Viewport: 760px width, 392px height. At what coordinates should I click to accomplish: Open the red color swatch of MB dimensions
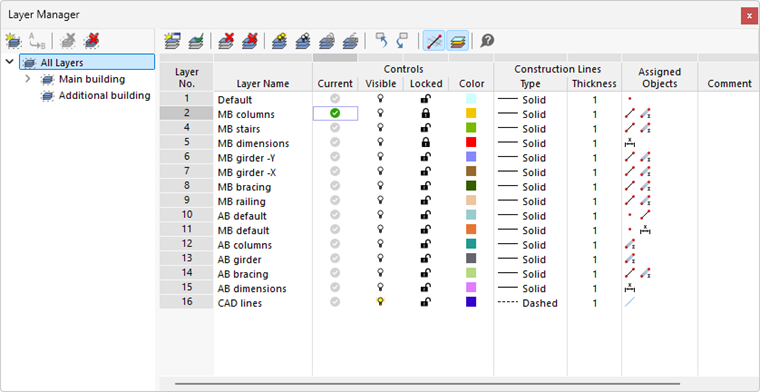click(x=470, y=142)
